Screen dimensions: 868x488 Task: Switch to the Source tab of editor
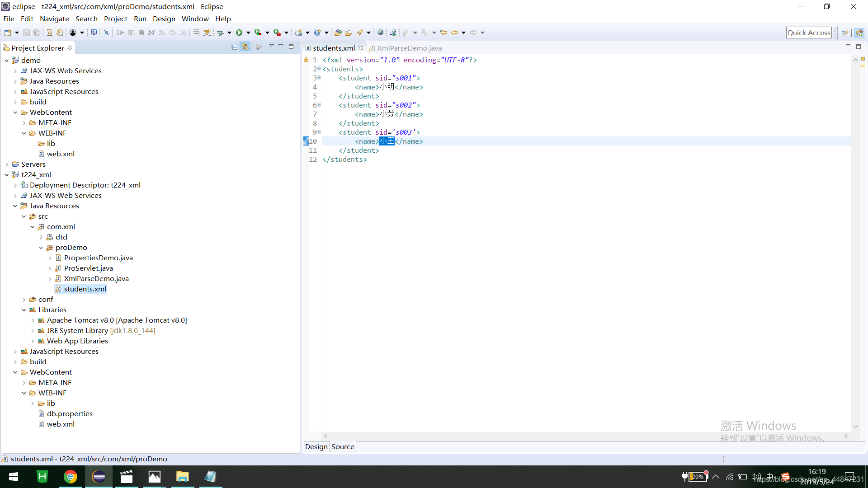343,447
